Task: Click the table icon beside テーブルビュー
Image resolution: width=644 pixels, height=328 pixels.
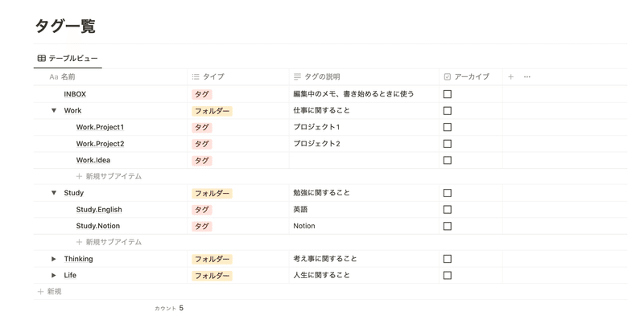Action: pos(42,58)
